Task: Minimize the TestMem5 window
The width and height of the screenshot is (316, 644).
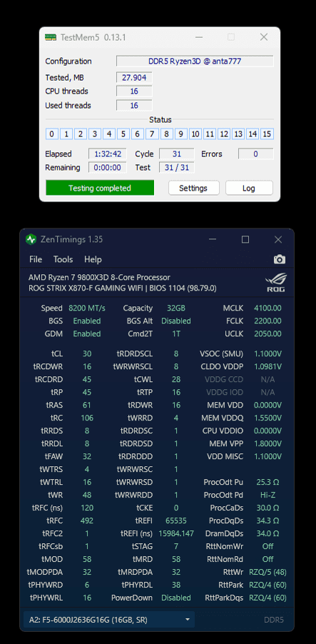Action: coord(198,37)
